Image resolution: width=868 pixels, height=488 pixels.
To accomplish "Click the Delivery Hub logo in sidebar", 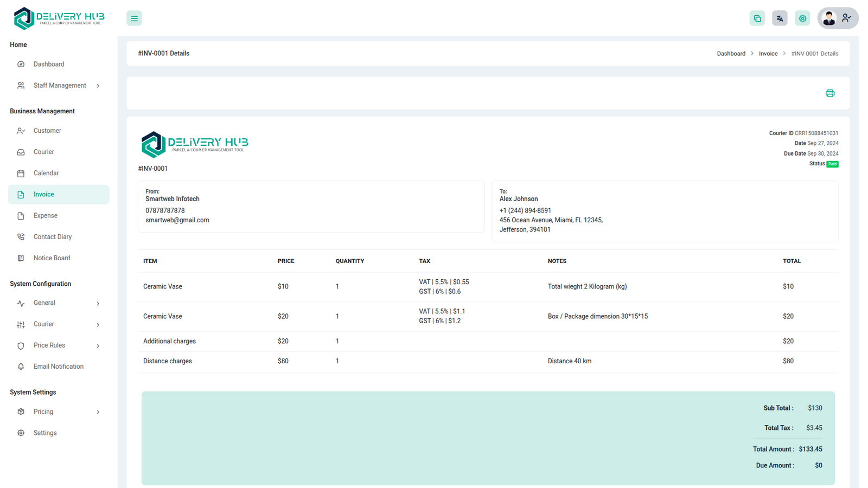I will [59, 18].
